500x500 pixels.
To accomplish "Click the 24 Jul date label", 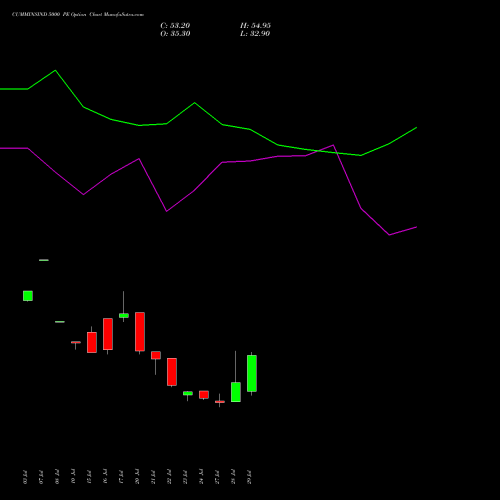I will click(x=202, y=477).
